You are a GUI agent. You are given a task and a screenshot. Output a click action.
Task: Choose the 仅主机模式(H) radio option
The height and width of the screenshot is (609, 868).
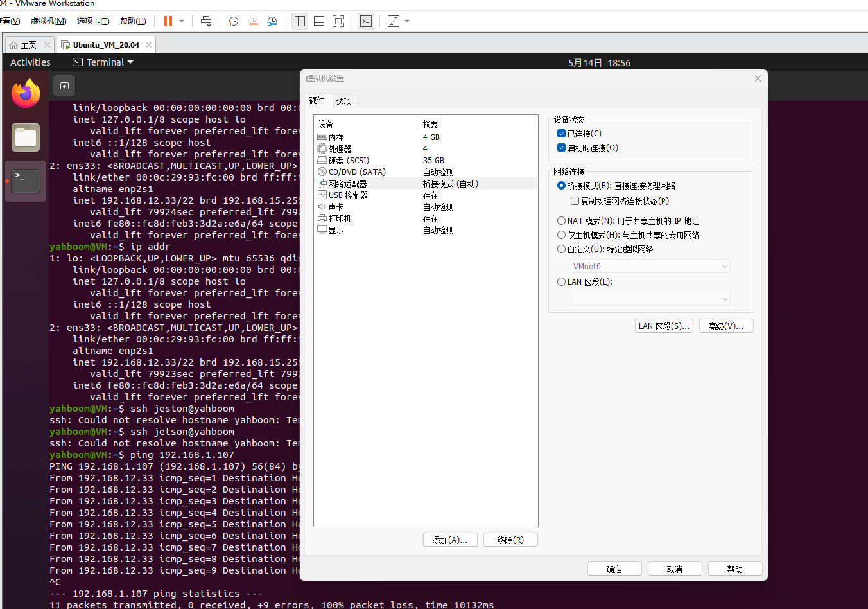pos(562,235)
